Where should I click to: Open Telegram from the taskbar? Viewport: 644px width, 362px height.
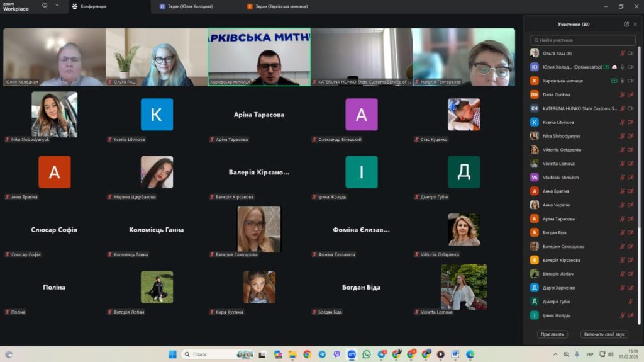point(322,354)
